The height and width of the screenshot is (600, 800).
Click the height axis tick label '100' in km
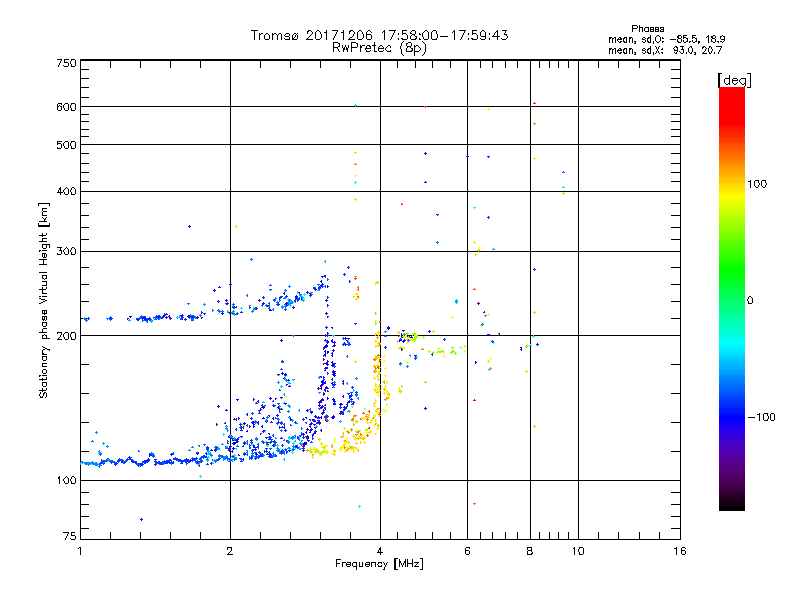click(66, 480)
